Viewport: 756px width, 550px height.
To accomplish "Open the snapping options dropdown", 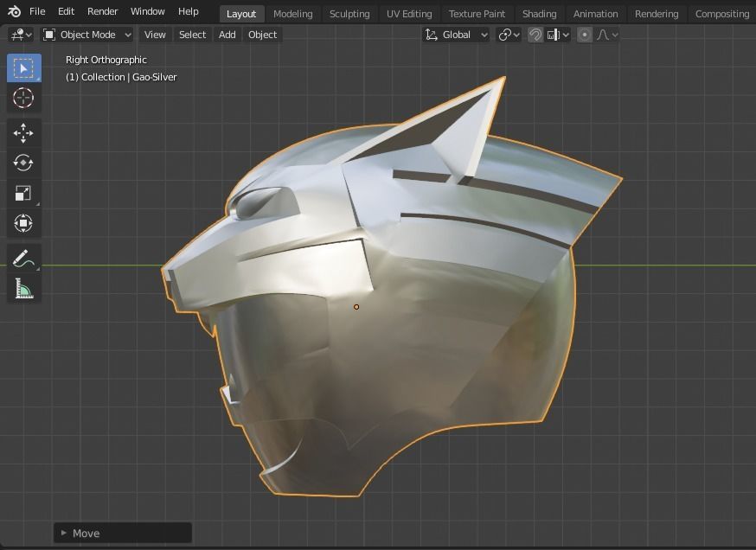I will (558, 35).
